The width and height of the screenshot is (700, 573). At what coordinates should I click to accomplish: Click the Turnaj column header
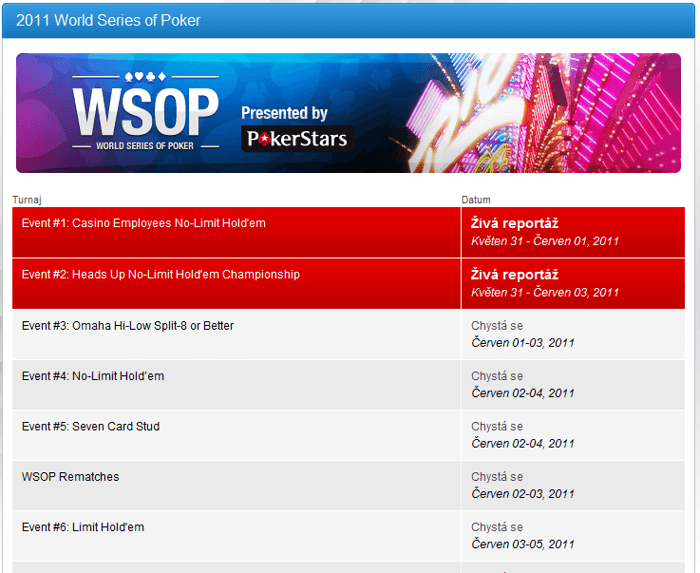click(x=27, y=199)
